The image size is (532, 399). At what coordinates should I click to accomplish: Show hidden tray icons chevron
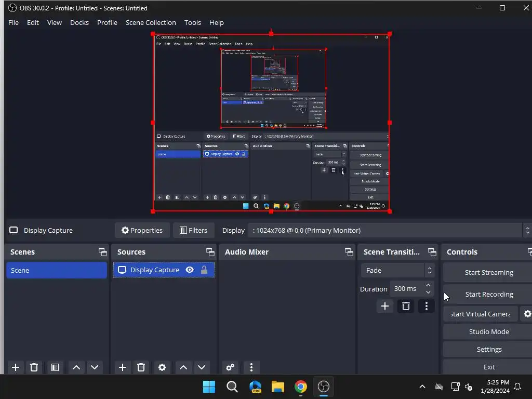(422, 387)
